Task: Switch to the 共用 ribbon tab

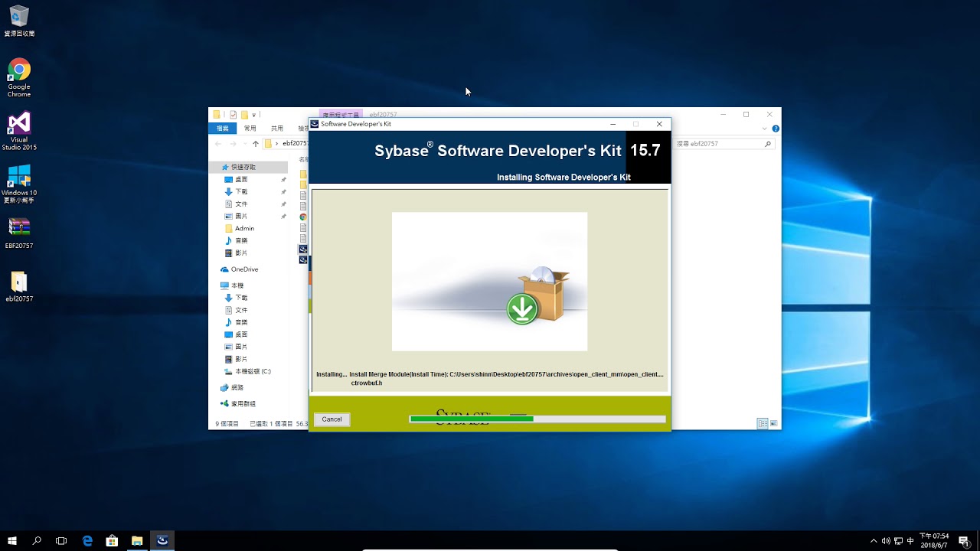Action: pos(277,129)
